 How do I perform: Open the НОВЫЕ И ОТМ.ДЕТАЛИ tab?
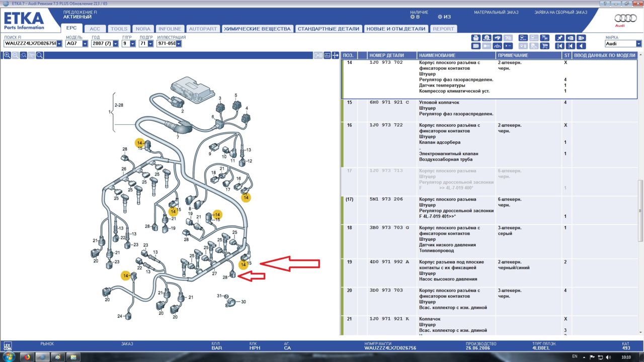click(396, 29)
